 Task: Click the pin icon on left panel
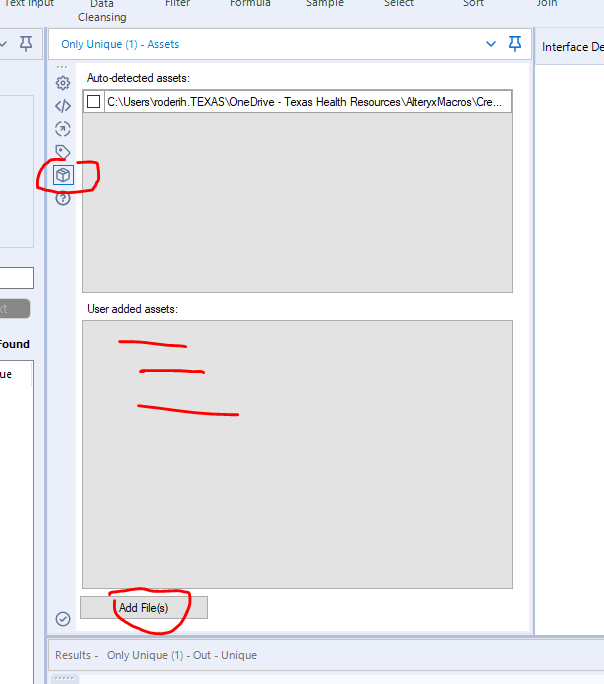[26, 44]
